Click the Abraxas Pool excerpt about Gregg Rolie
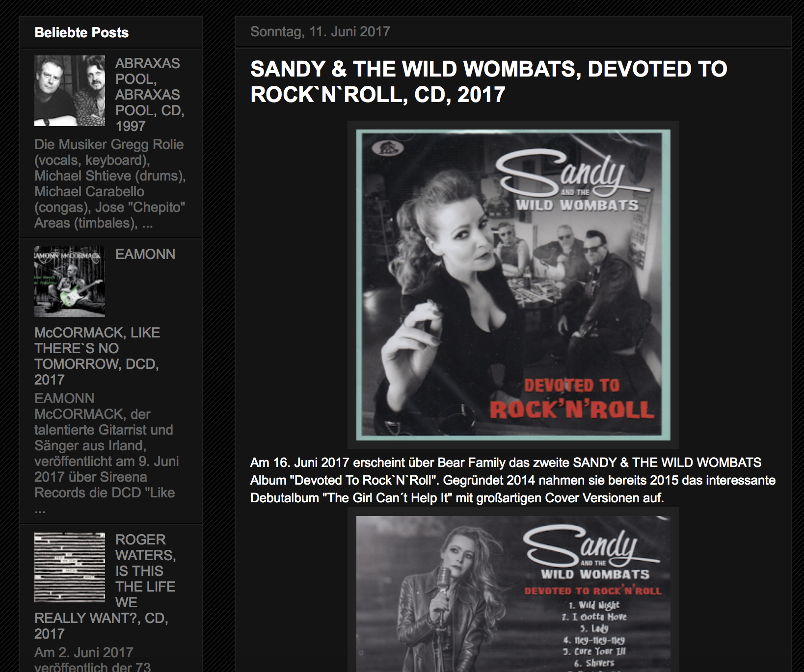This screenshot has width=804, height=672. point(110,183)
